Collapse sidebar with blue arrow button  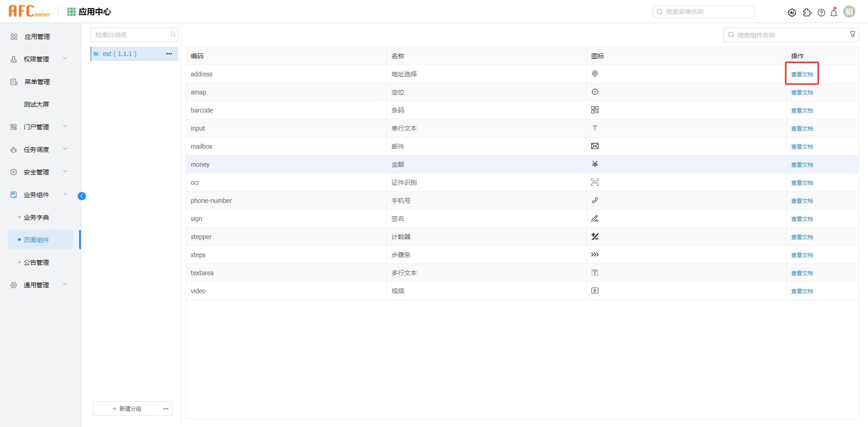tap(82, 196)
